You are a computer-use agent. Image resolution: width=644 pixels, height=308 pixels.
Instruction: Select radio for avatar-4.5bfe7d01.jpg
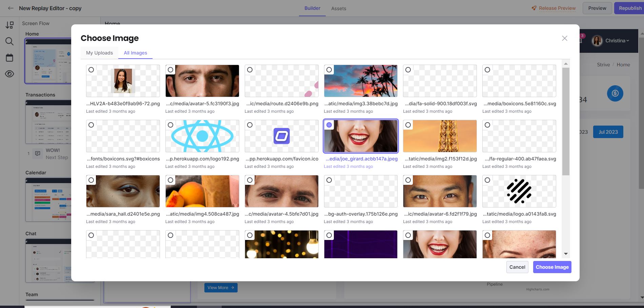click(x=250, y=180)
